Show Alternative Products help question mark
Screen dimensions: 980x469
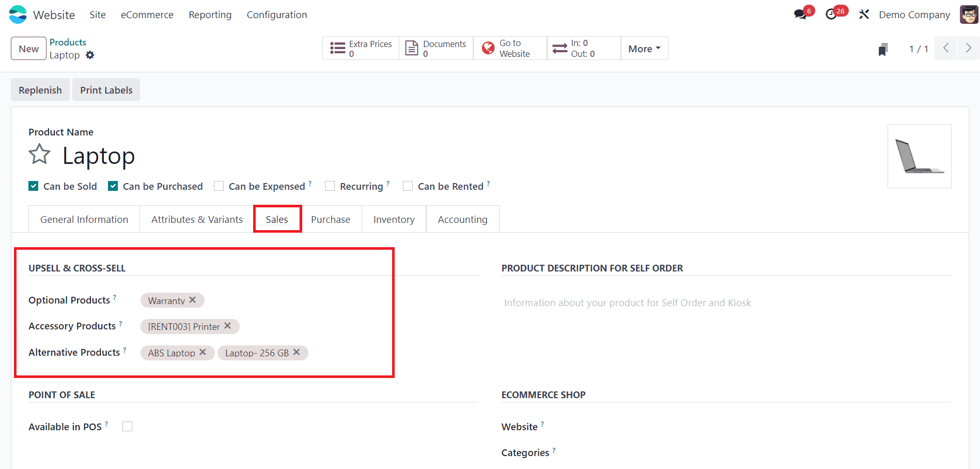[x=125, y=350]
